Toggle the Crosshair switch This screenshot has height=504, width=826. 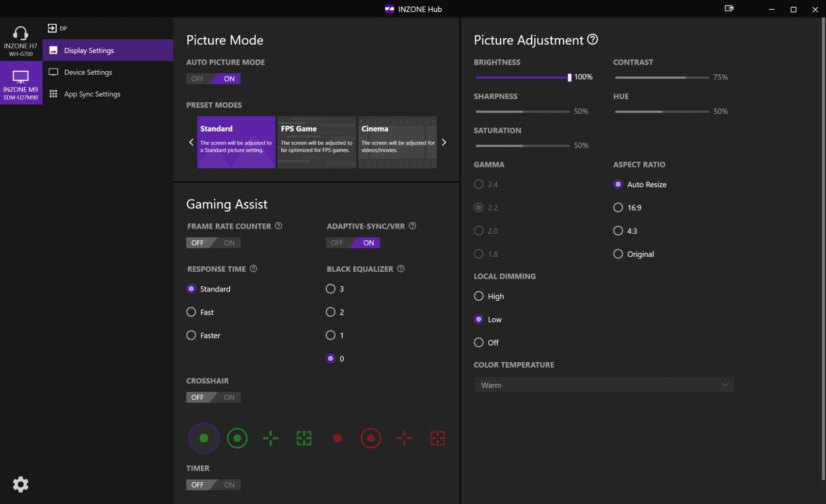213,398
